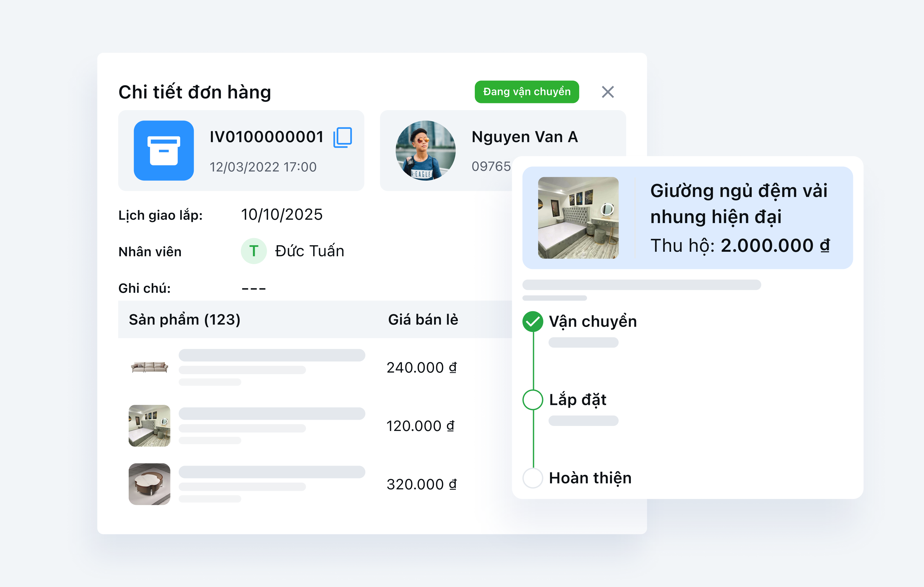Image resolution: width=924 pixels, height=587 pixels.
Task: Close the order detail dialog
Action: pos(607,92)
